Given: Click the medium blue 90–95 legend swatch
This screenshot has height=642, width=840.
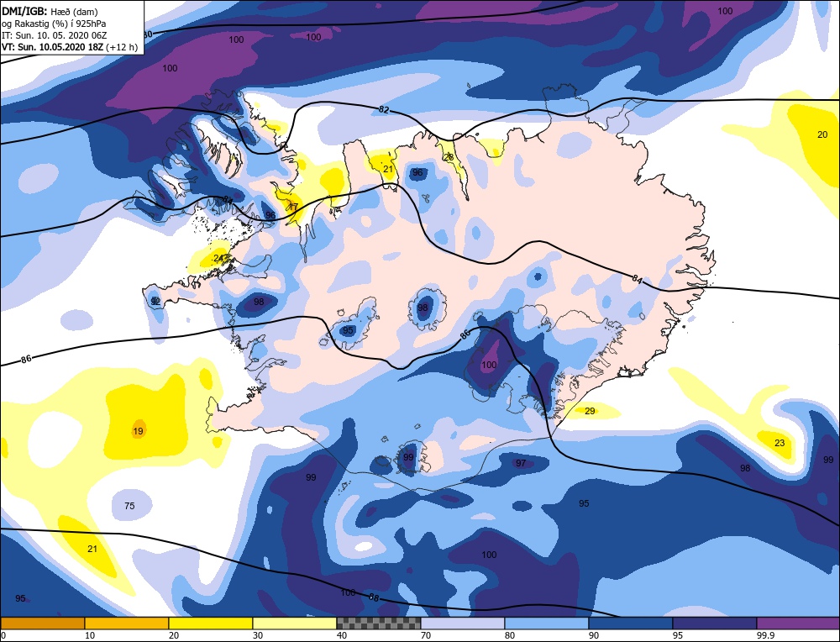Looking at the screenshot, I should pos(631,623).
